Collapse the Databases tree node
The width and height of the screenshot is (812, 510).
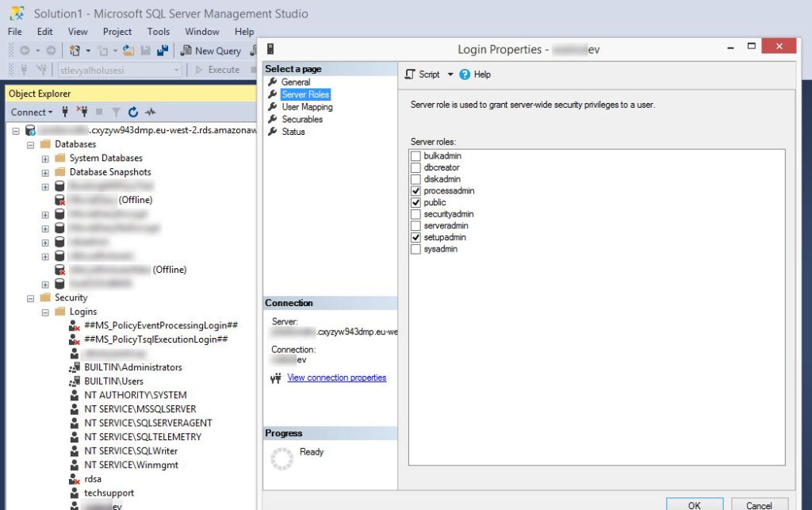pos(31,145)
